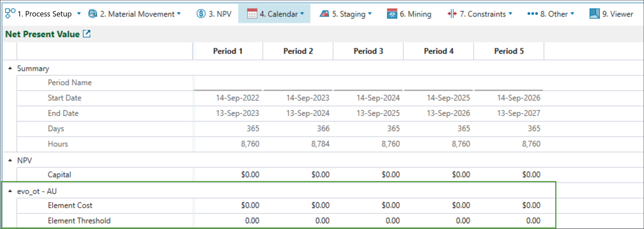Click the Mining pickaxe icon
Screen dimensions: 644x229
[x=392, y=14]
